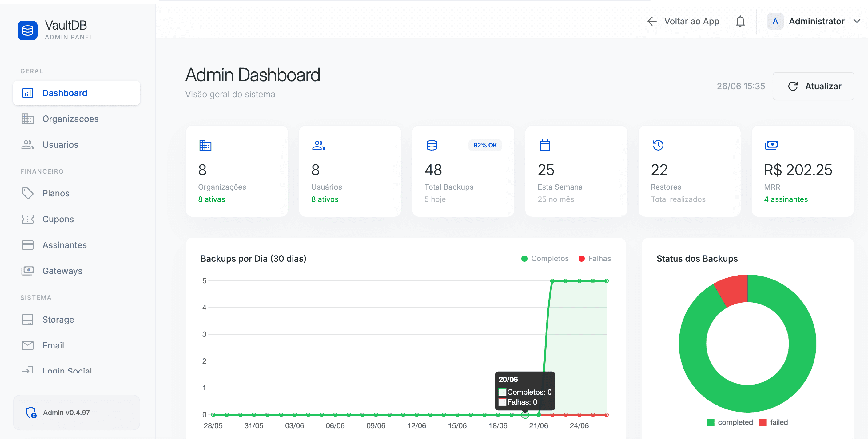Click the Admin v0.4.97 version label
Screen dimensions: 868x439
coord(66,412)
